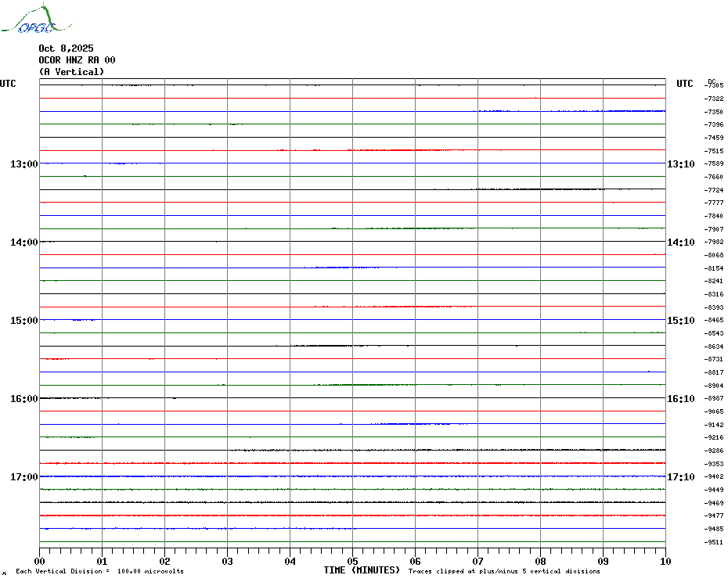Screen dimensions: 728x582
Task: Select the (A Vertical) channel label
Action: click(x=71, y=72)
